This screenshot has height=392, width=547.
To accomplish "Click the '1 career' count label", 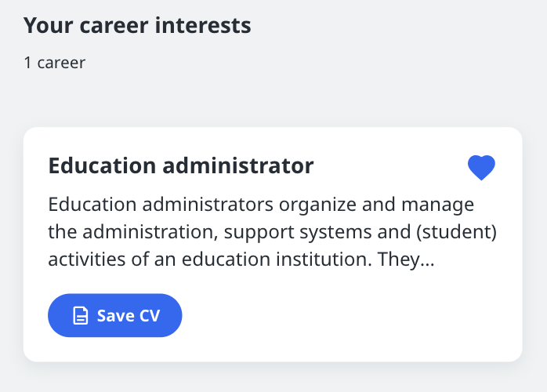I will click(x=54, y=63).
